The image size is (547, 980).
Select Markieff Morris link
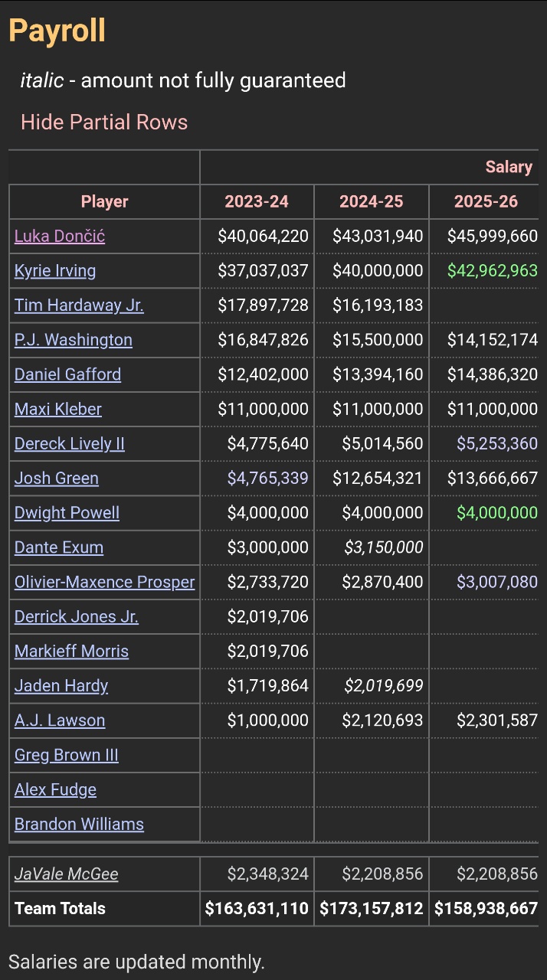(x=71, y=651)
